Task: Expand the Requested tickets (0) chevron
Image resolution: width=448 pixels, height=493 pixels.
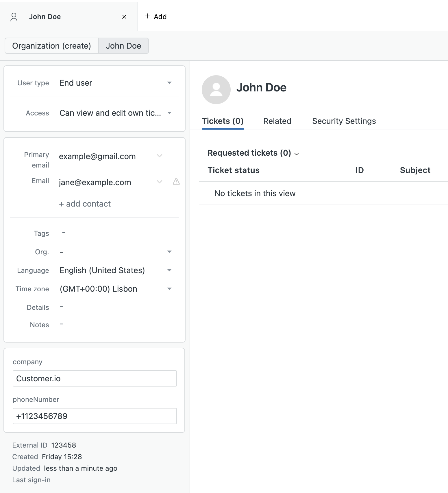Action: click(x=297, y=153)
